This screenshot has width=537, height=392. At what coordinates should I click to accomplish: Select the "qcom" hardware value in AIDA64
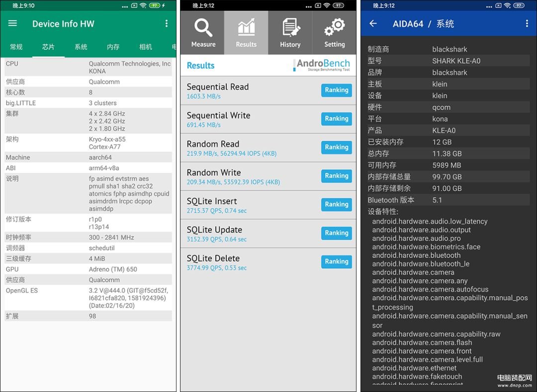[x=442, y=107]
